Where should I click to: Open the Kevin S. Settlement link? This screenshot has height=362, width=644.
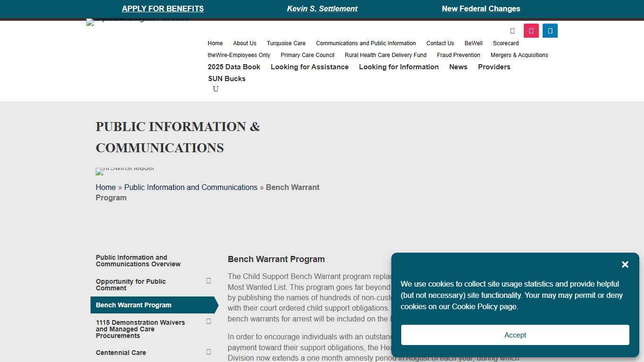coord(322,8)
